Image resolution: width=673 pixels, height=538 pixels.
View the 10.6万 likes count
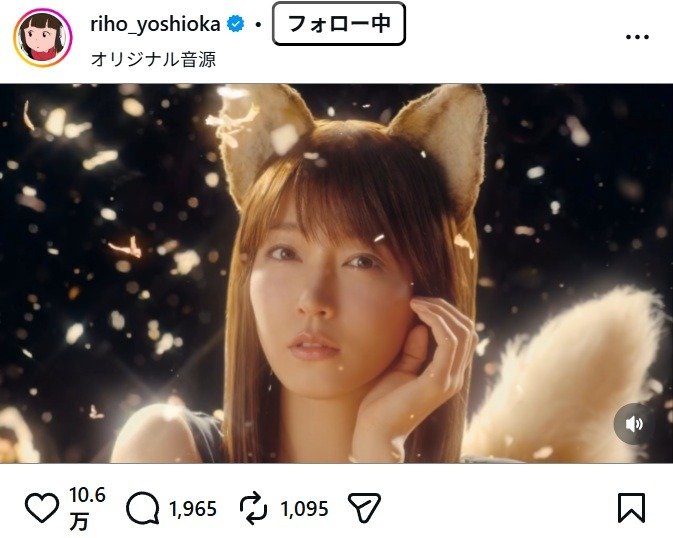87,508
